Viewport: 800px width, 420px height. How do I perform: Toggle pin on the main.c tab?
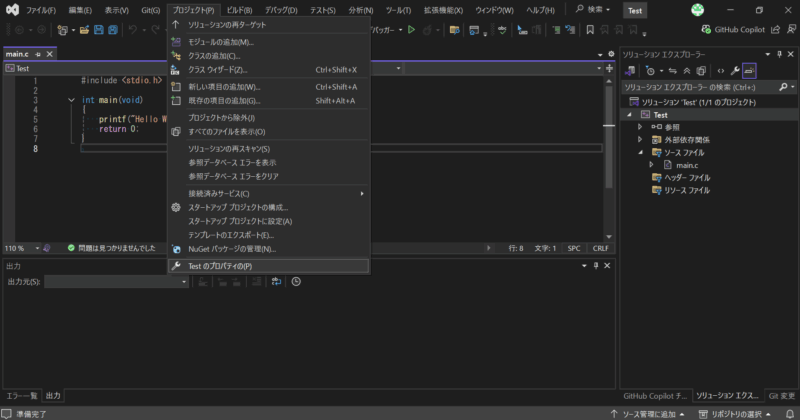tap(38, 53)
